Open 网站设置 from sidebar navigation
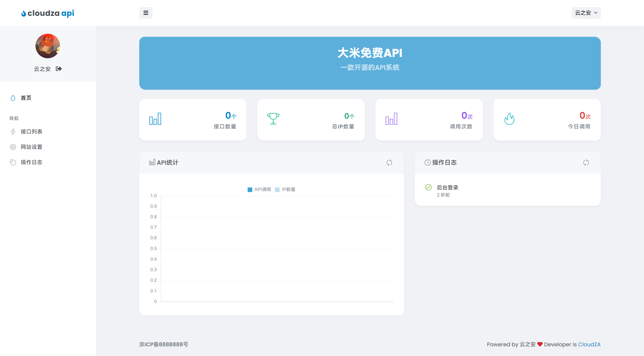This screenshot has height=356, width=644. (31, 147)
